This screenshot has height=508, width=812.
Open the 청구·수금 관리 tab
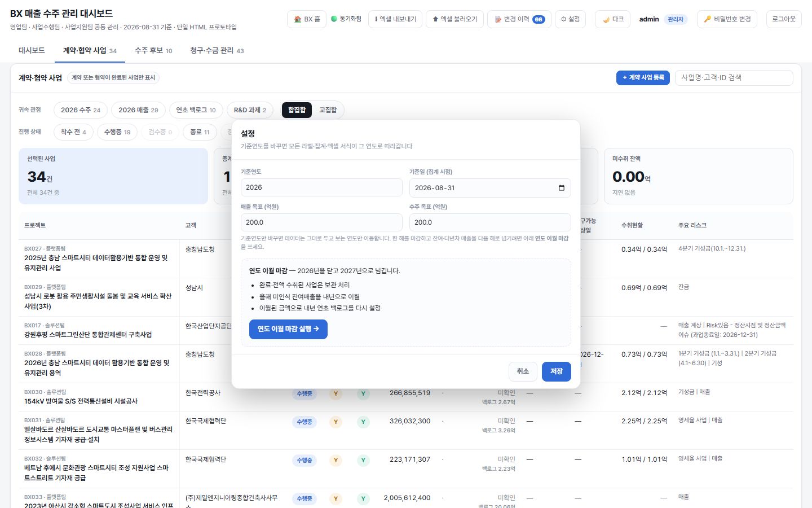point(217,50)
